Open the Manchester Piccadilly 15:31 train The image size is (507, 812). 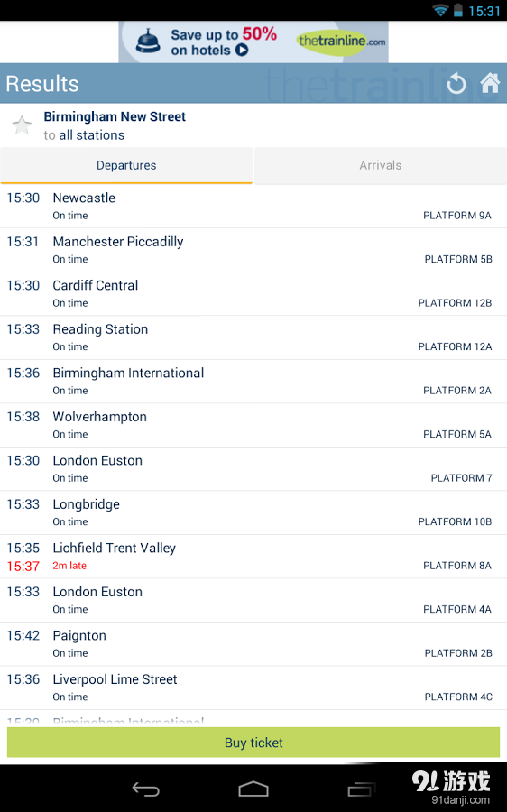(253, 250)
